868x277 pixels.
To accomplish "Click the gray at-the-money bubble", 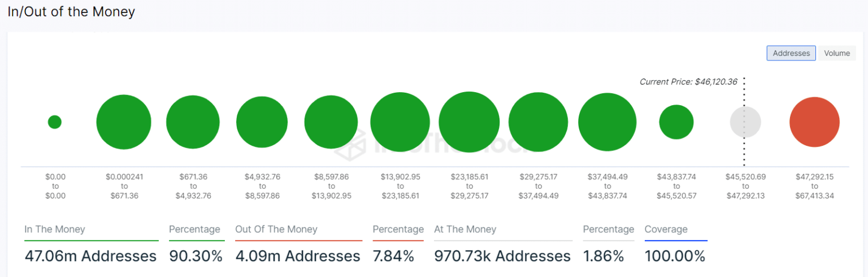I will click(x=745, y=122).
